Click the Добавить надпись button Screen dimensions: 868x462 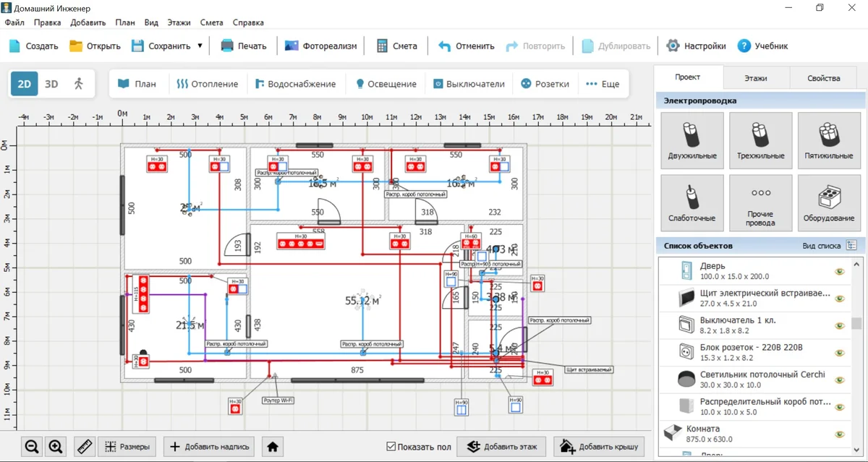coord(210,447)
